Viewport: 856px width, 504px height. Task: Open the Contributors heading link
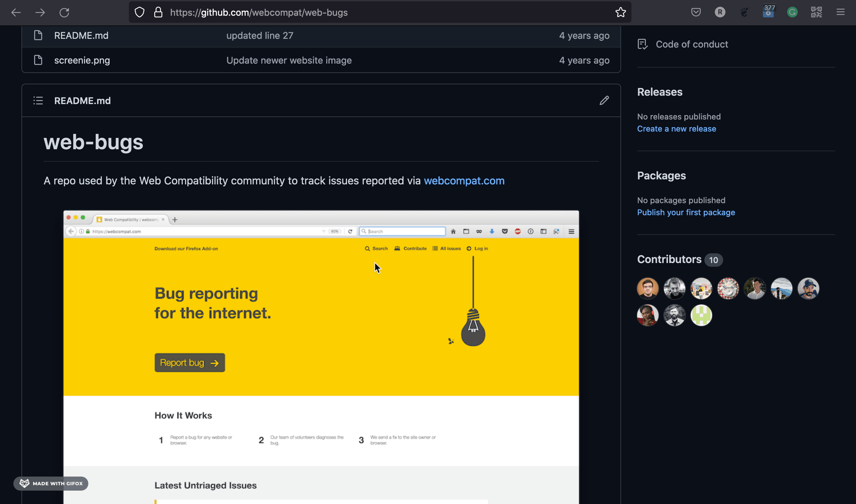click(669, 259)
